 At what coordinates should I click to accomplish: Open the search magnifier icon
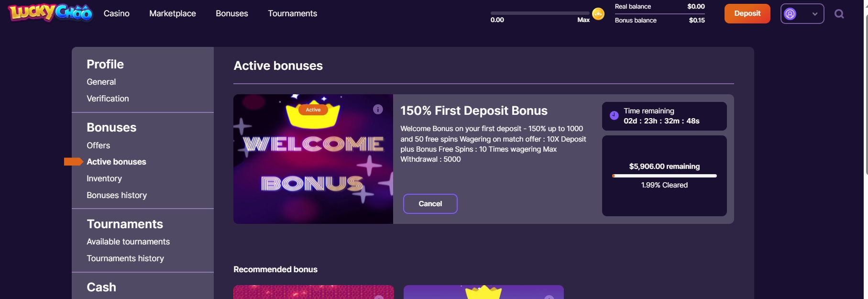(x=839, y=14)
